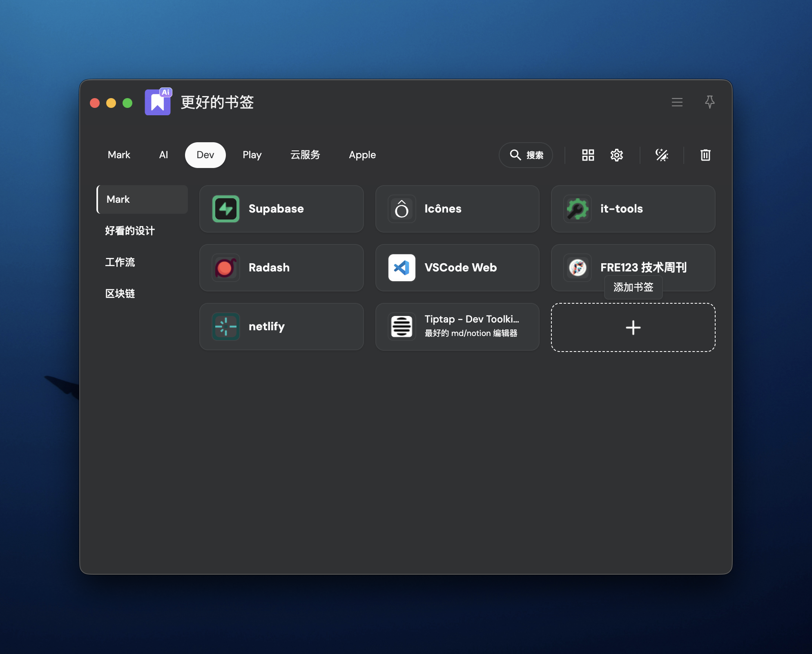Open the settings gear icon
Image resolution: width=812 pixels, height=654 pixels.
pos(616,155)
